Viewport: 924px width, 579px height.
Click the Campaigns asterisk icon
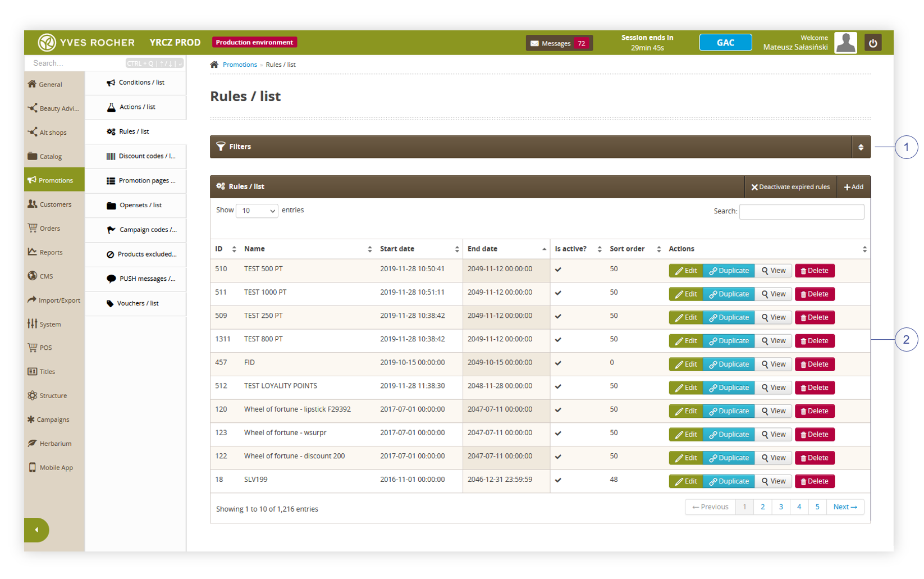pos(31,420)
